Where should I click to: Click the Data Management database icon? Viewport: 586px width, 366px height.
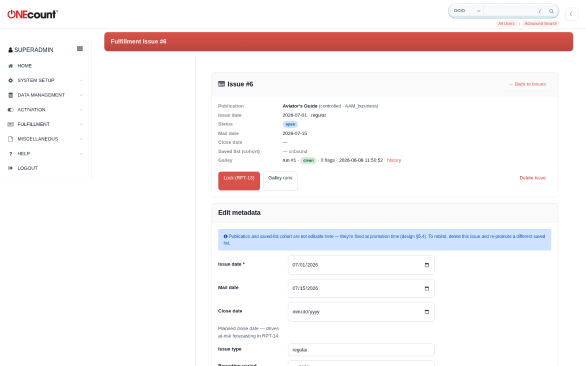tap(10, 95)
